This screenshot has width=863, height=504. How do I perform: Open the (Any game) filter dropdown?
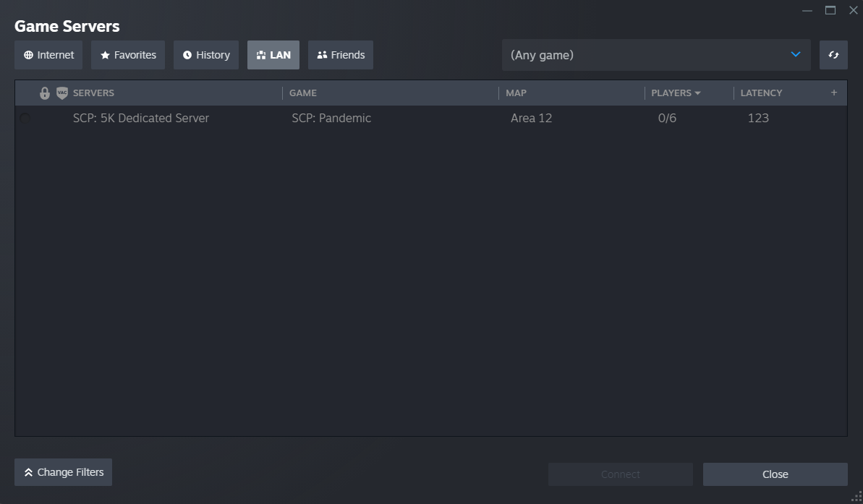coord(656,55)
